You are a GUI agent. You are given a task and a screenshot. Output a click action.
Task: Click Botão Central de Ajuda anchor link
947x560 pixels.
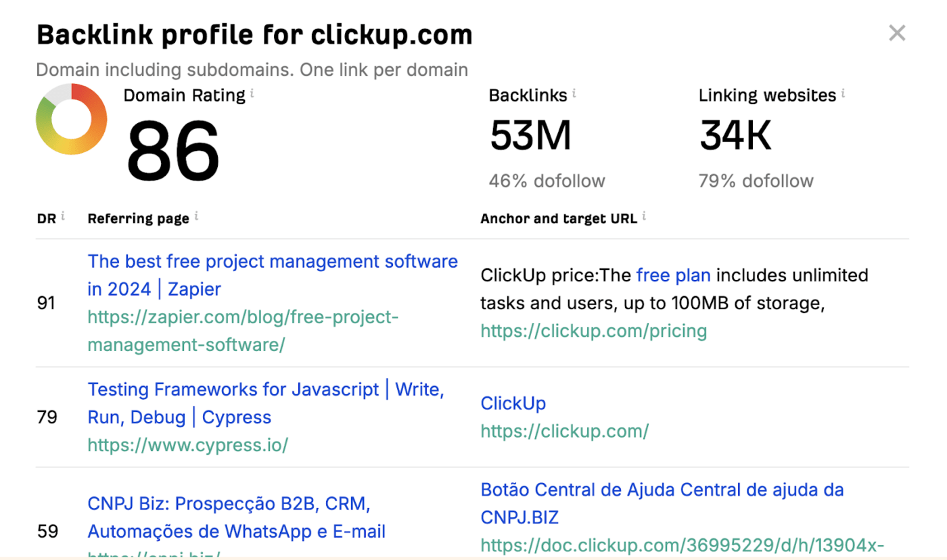coord(662,503)
